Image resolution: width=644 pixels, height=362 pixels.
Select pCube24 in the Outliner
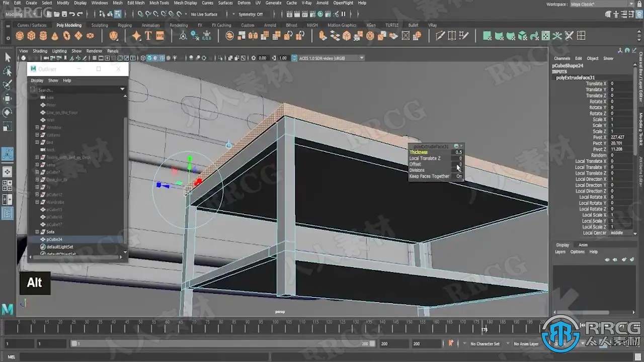point(54,239)
